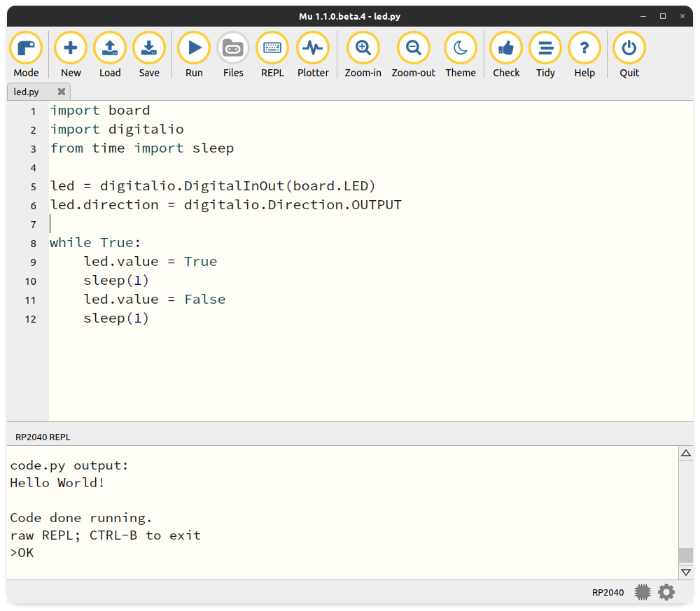Toggle the editor Theme
Image resolution: width=700 pixels, height=611 pixels.
click(x=461, y=49)
